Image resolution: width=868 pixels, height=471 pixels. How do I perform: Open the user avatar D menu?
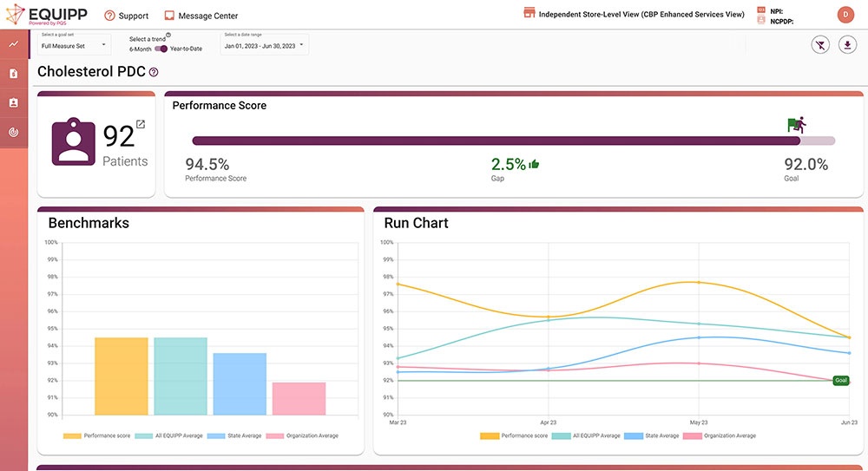click(845, 15)
